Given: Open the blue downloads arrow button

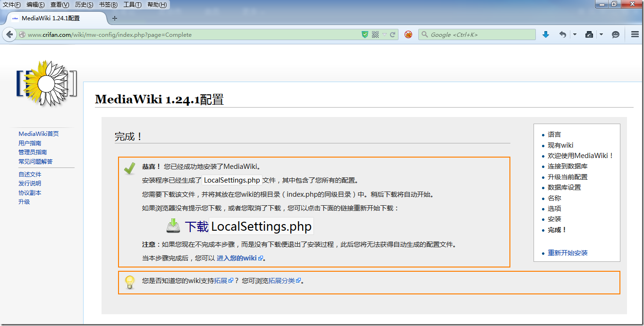Looking at the screenshot, I should [546, 34].
